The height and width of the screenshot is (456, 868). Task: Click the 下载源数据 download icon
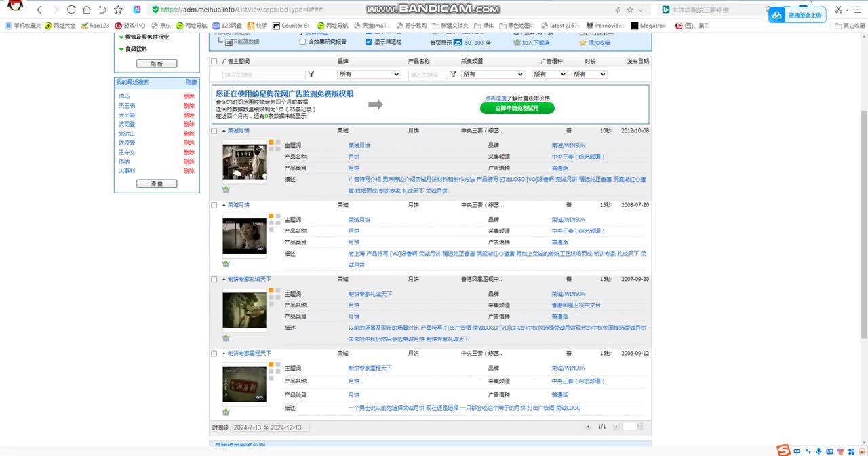point(229,42)
